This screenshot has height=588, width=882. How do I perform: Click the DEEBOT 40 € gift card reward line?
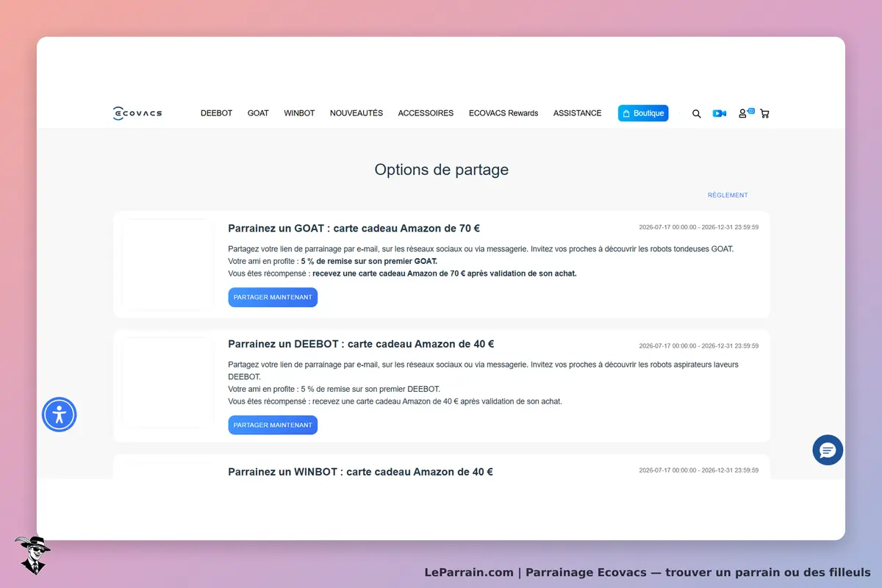[x=395, y=401]
